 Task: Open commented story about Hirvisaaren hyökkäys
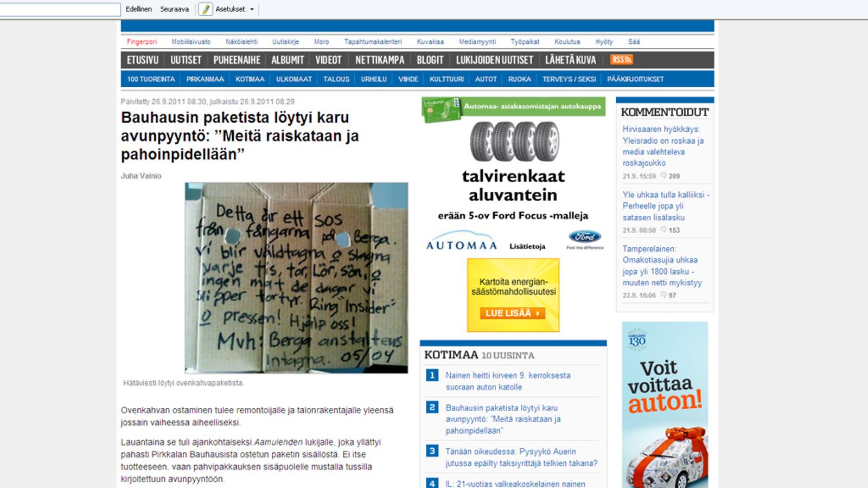(x=663, y=146)
